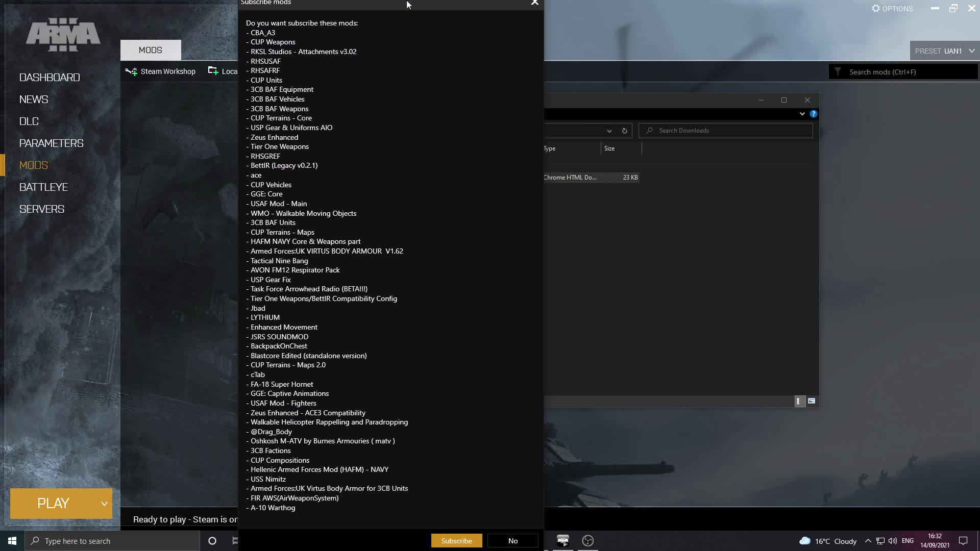Click the filter funnel icon
The image size is (980, 551).
point(838,72)
